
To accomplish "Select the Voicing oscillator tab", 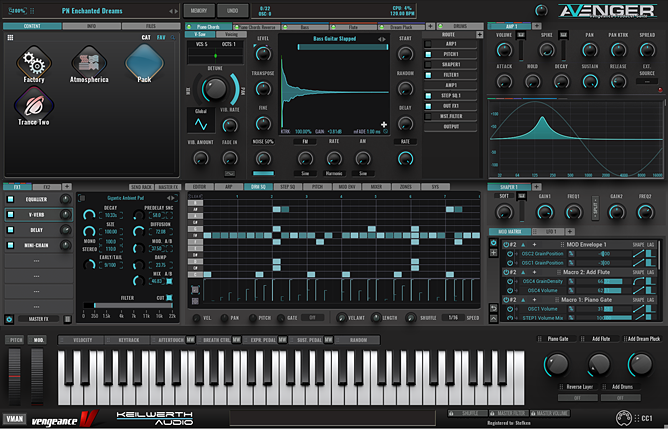I will (231, 34).
